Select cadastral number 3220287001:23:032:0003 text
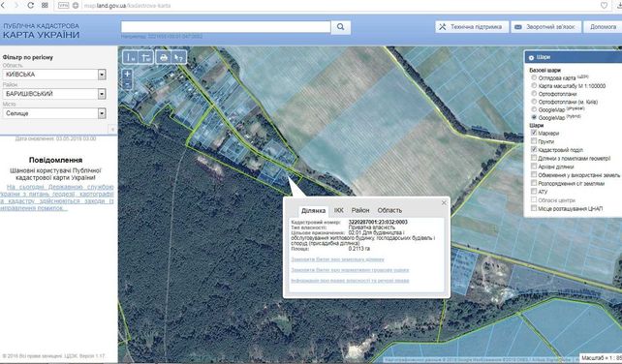 click(x=378, y=222)
